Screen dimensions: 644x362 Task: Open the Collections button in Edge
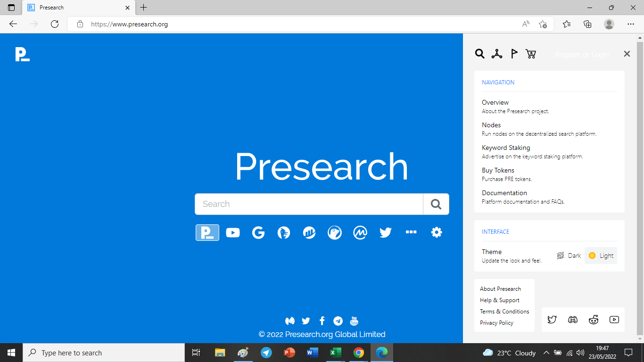coord(587,24)
